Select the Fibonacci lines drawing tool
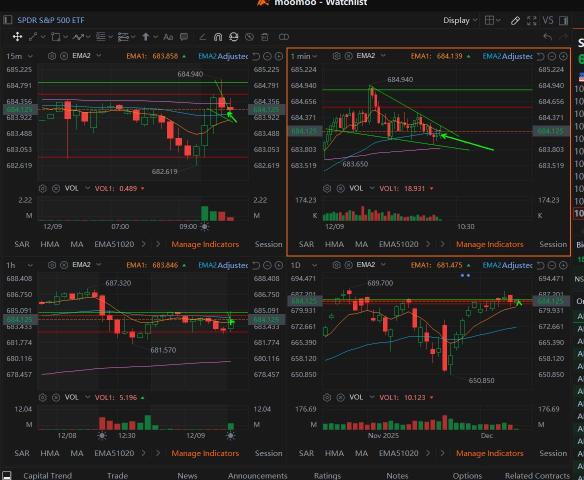Image resolution: width=584 pixels, height=480 pixels. click(101, 36)
